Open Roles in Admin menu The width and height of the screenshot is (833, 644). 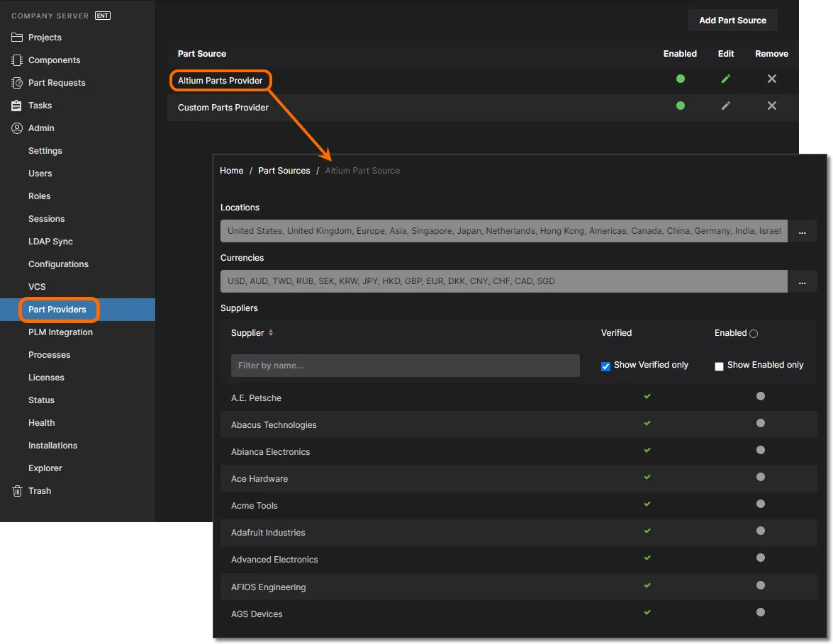pos(39,196)
